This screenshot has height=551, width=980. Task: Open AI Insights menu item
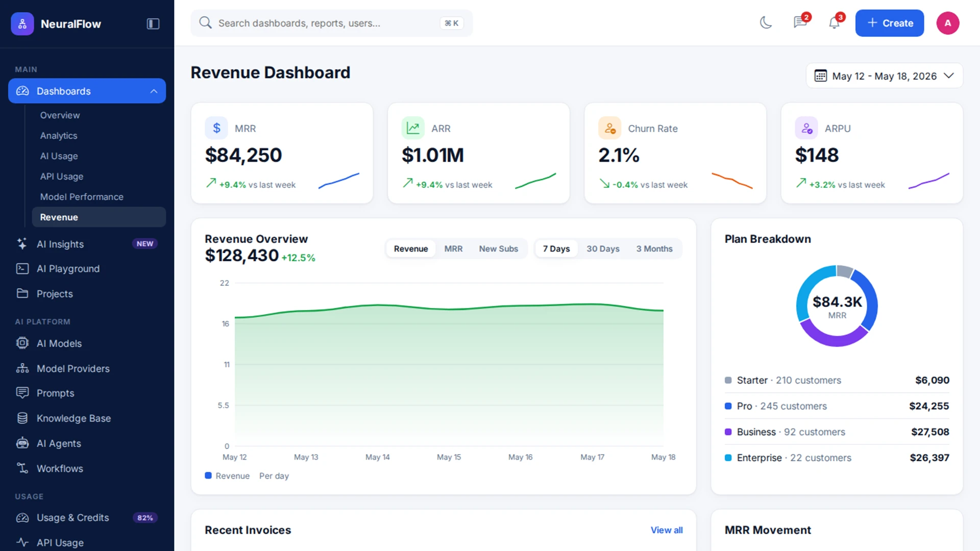(87, 244)
